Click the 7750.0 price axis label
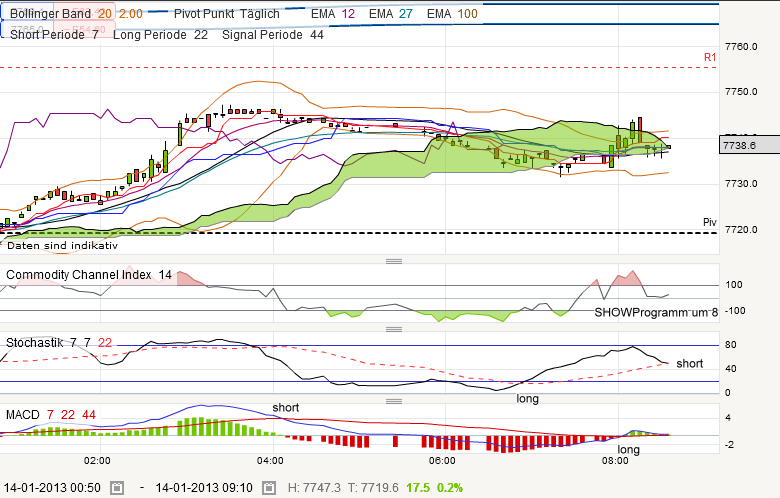The image size is (780, 498). pyautogui.click(x=741, y=92)
